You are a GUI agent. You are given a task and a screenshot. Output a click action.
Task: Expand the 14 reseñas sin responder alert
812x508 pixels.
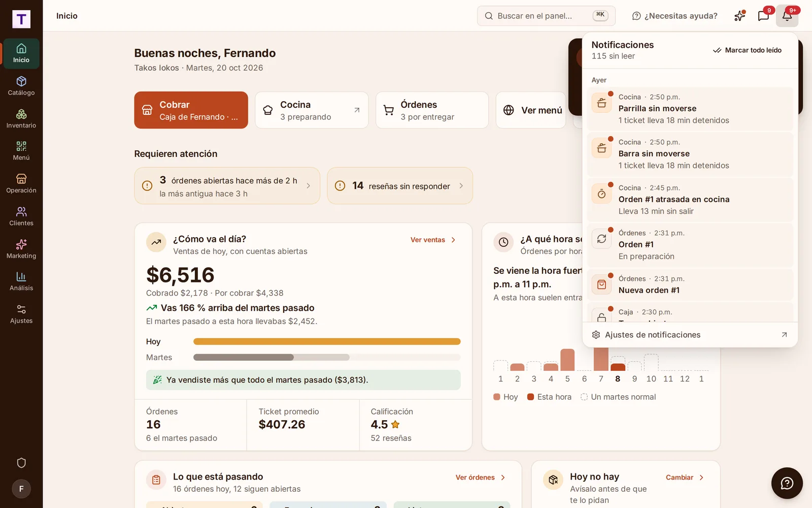pos(400,186)
